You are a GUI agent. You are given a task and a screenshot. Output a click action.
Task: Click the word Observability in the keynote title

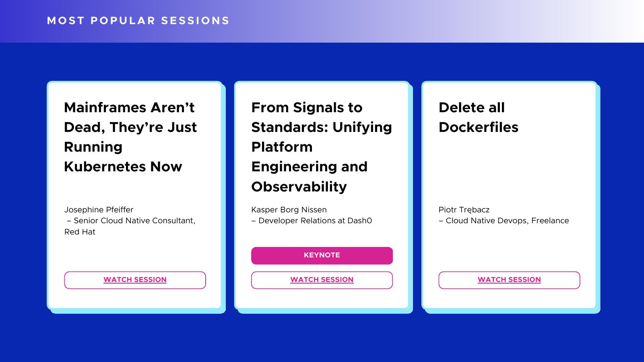[299, 187]
